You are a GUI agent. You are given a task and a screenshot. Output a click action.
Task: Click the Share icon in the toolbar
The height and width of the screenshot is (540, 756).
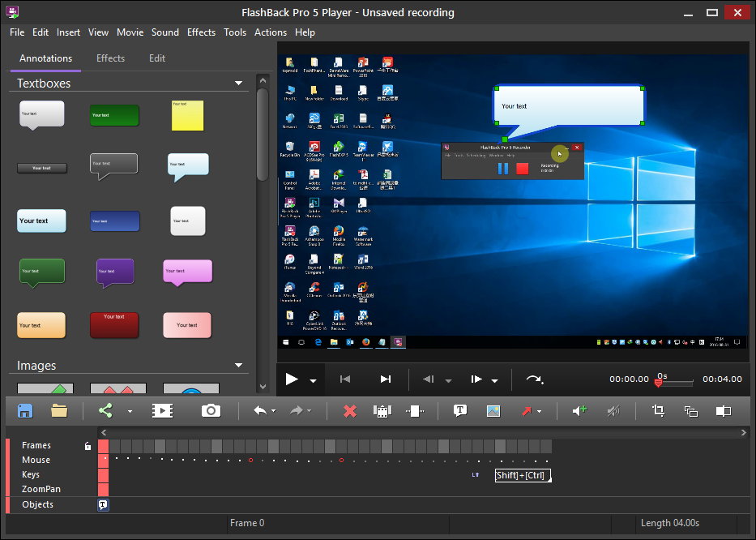tap(105, 411)
